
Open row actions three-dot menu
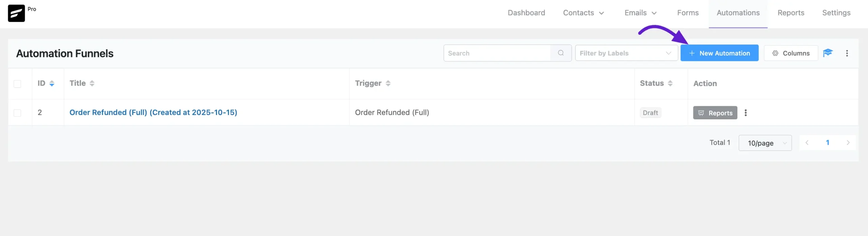tap(746, 113)
